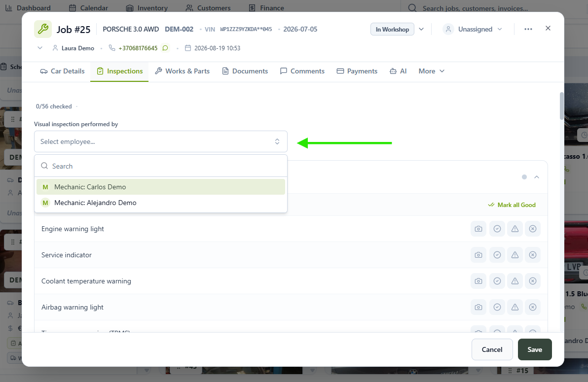Call phone number +37068176645
Image resolution: width=588 pixels, height=382 pixels.
pyautogui.click(x=138, y=48)
